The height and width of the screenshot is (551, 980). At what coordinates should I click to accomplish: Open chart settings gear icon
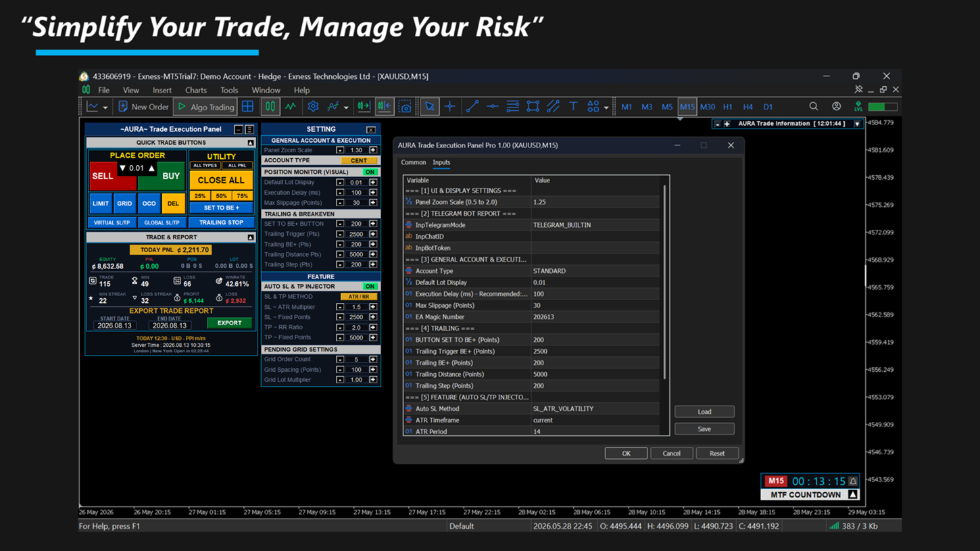(313, 107)
